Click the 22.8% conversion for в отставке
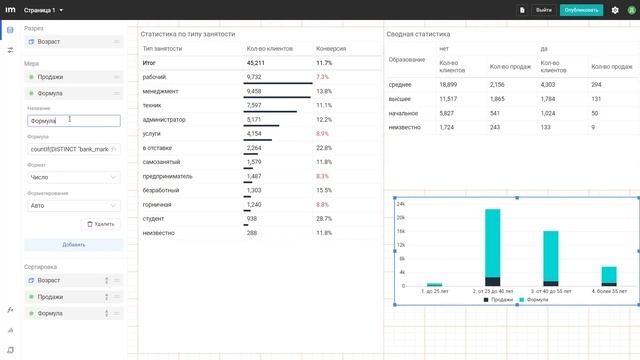 click(x=324, y=148)
